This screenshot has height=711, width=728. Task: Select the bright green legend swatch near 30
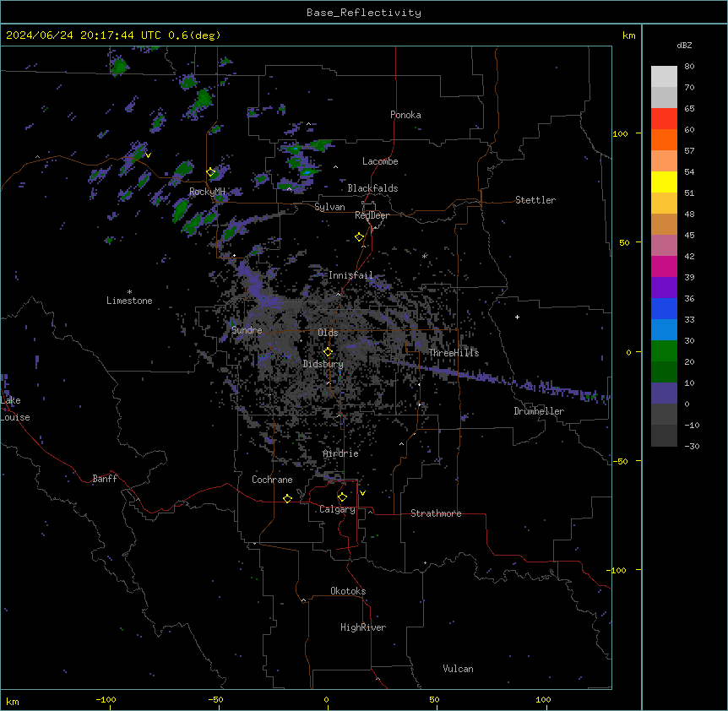tap(664, 351)
